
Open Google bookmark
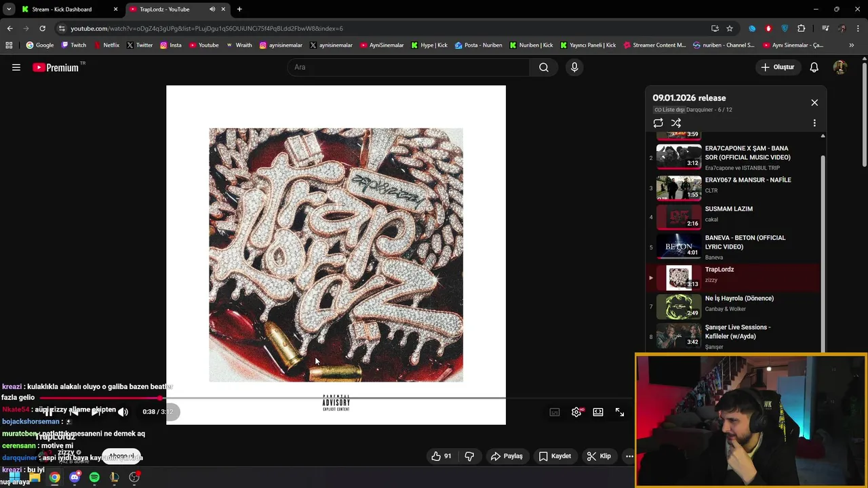point(40,45)
